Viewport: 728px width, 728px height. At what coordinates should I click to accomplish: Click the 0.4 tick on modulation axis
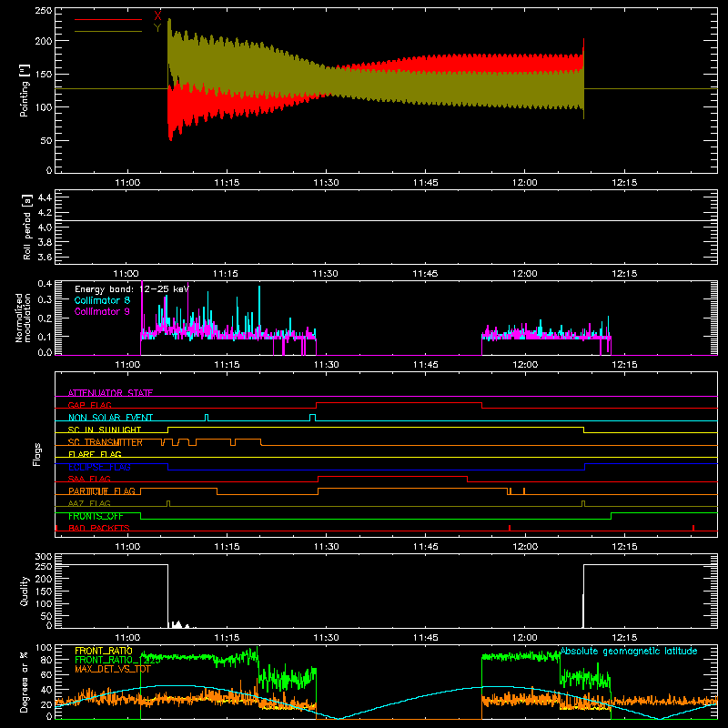(x=45, y=284)
